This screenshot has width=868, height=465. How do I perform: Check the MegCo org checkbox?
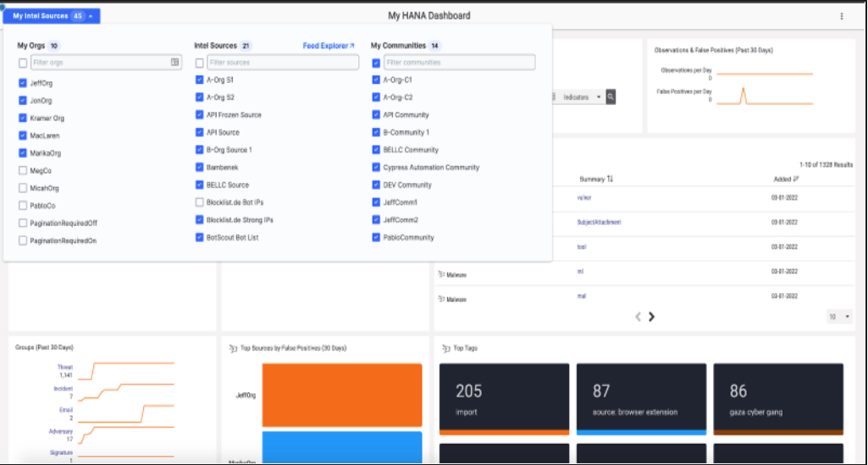point(23,170)
